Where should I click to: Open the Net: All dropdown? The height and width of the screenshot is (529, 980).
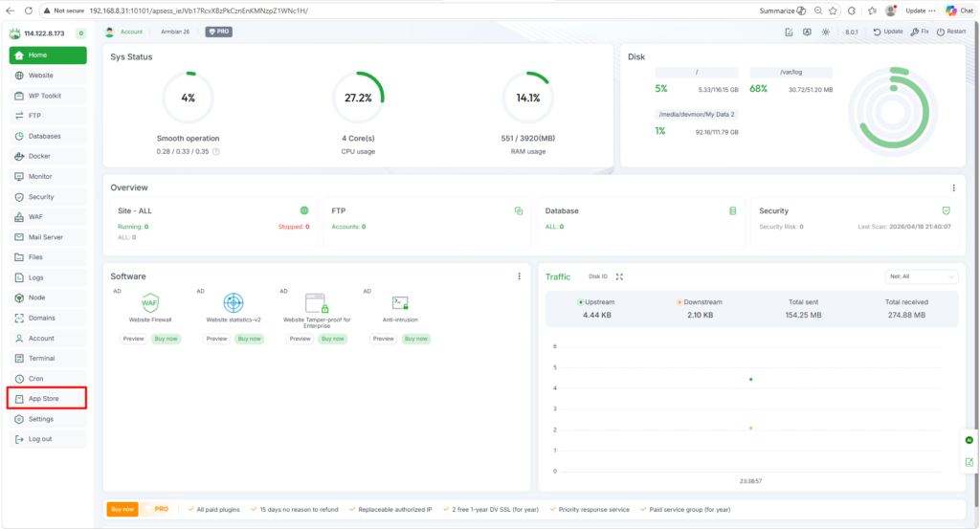(x=921, y=276)
